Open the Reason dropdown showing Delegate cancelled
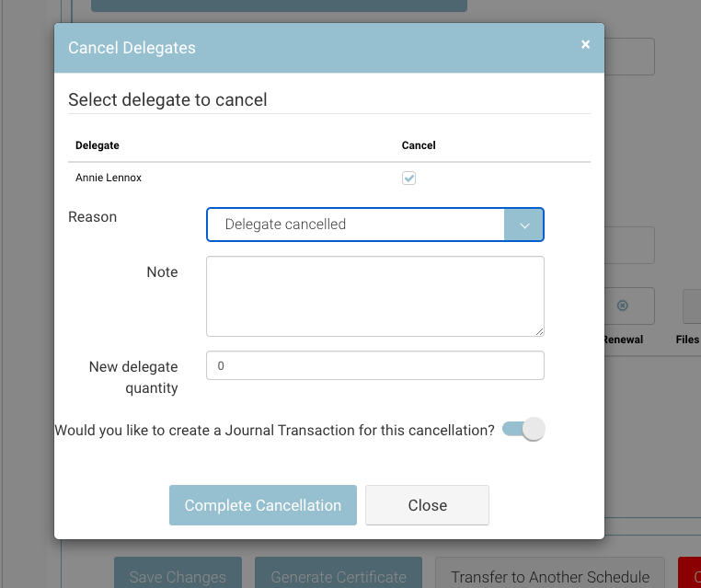Image resolution: width=701 pixels, height=588 pixels. [375, 225]
